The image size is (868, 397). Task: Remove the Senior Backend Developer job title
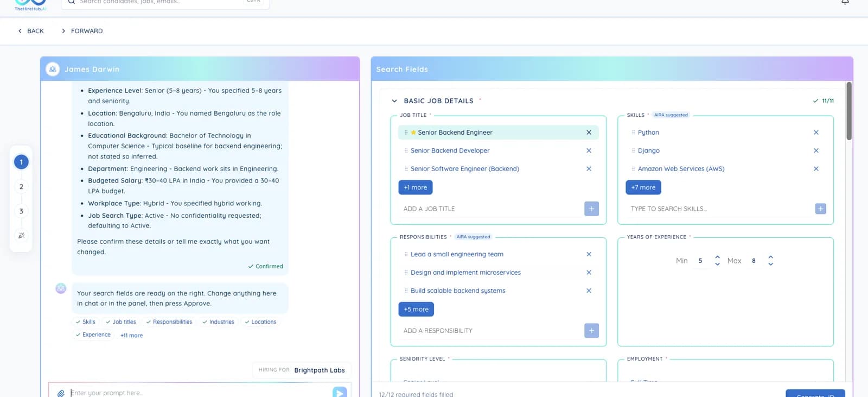click(x=589, y=150)
